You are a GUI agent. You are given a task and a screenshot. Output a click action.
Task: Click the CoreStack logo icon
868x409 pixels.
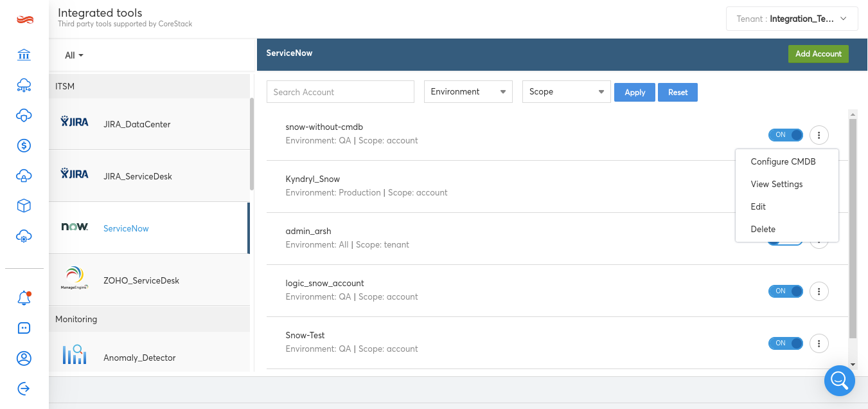(x=24, y=20)
